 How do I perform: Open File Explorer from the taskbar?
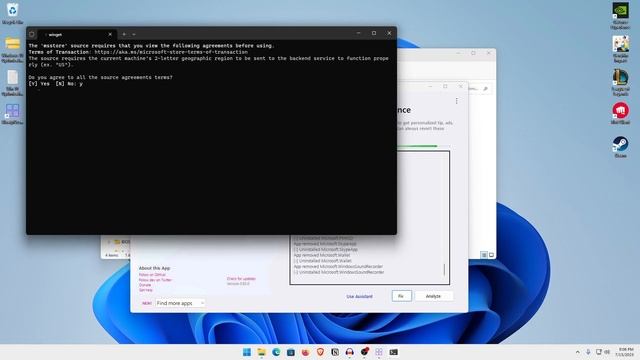261,352
